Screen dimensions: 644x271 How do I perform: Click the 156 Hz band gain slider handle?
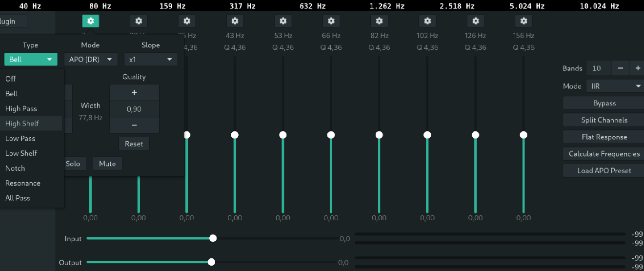(x=523, y=135)
